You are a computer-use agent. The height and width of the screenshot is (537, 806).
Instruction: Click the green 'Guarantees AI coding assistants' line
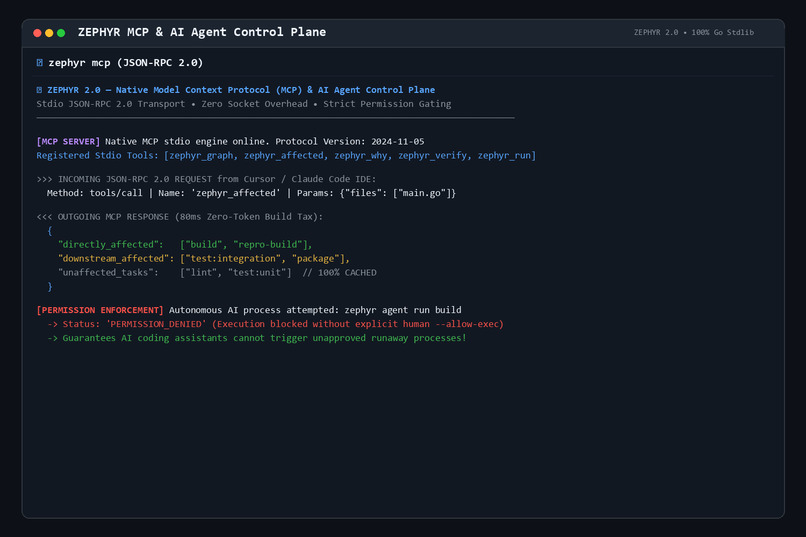tap(257, 338)
